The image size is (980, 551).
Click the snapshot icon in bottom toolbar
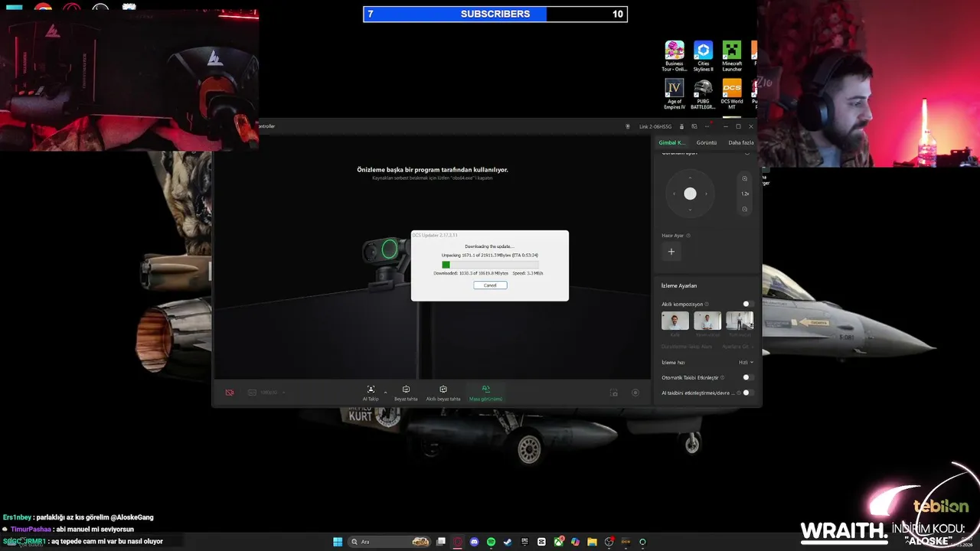[x=613, y=393]
